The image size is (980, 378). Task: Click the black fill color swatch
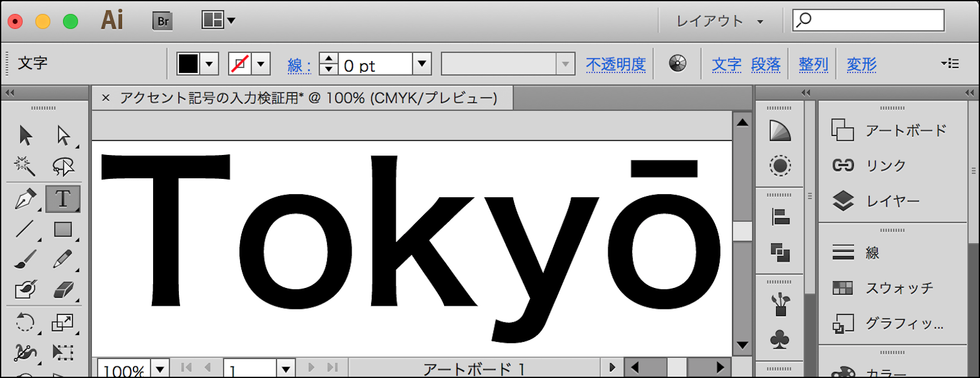(x=188, y=64)
